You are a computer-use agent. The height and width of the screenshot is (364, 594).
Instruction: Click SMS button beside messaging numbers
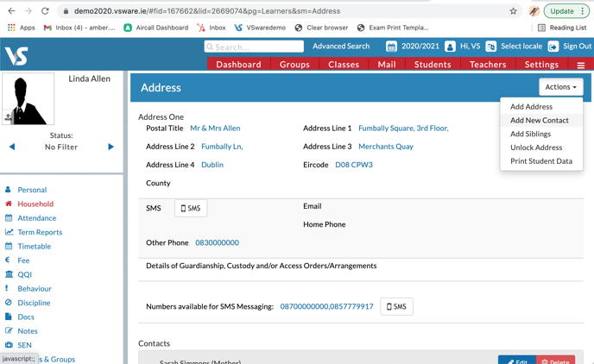pos(396,306)
